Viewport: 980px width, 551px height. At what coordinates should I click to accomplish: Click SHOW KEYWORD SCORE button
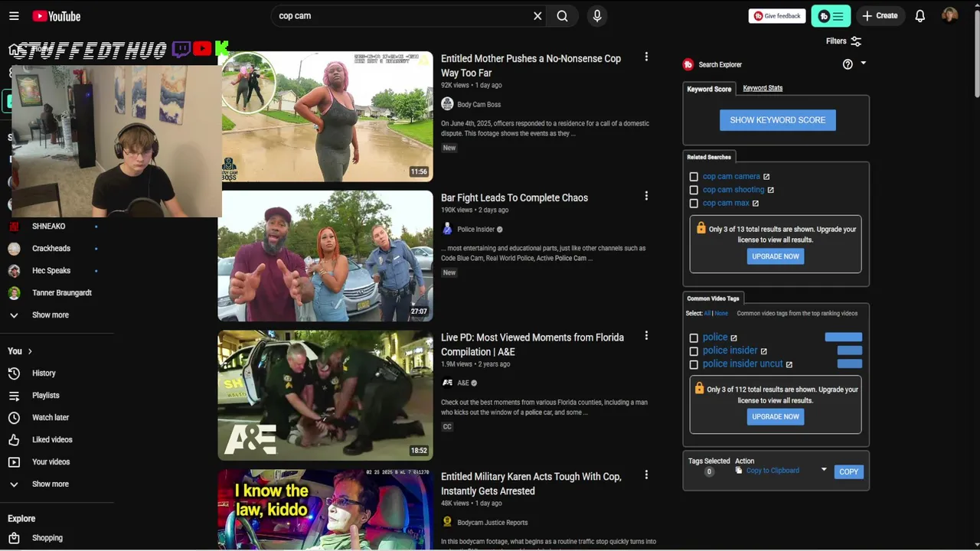pyautogui.click(x=777, y=120)
